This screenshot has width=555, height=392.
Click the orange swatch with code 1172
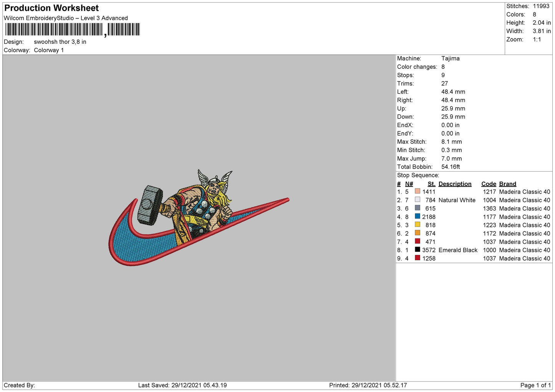(x=417, y=233)
